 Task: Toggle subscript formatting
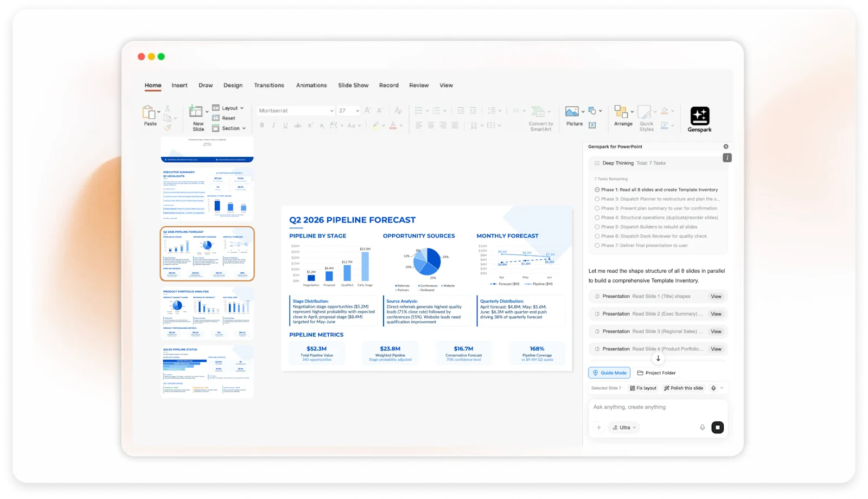tap(322, 125)
